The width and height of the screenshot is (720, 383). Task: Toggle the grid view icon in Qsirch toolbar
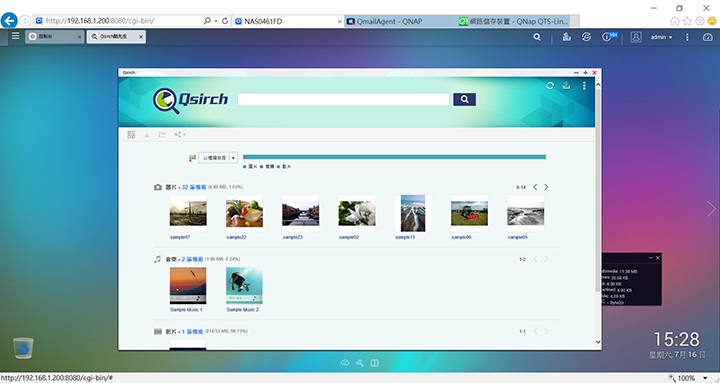click(x=131, y=135)
